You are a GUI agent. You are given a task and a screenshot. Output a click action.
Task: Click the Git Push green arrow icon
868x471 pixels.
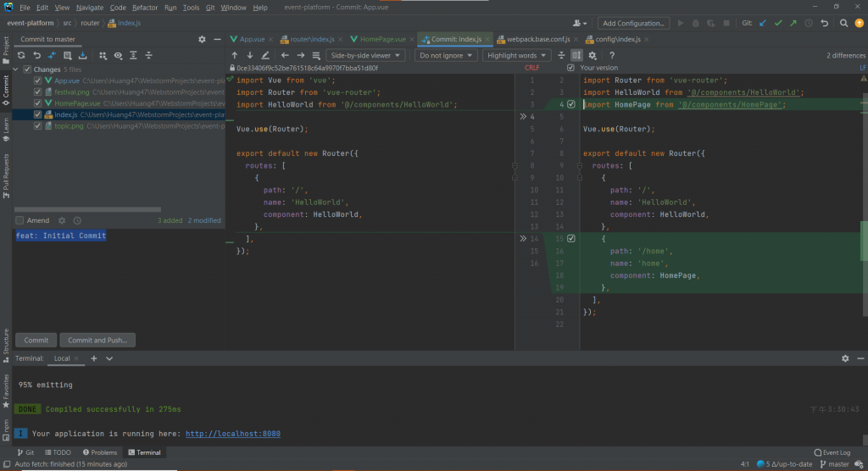pyautogui.click(x=793, y=23)
